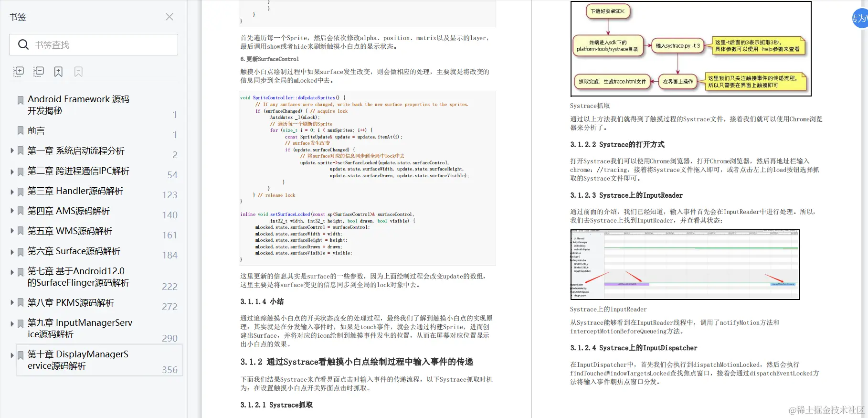Click the Systrace InputReader screenshot
868x418 pixels.
click(685, 265)
